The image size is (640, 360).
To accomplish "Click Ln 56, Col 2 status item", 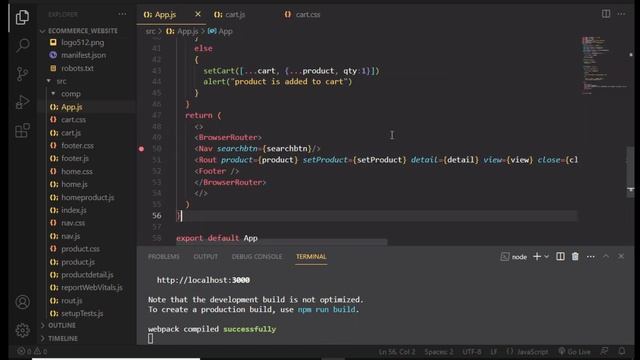I will (396, 351).
